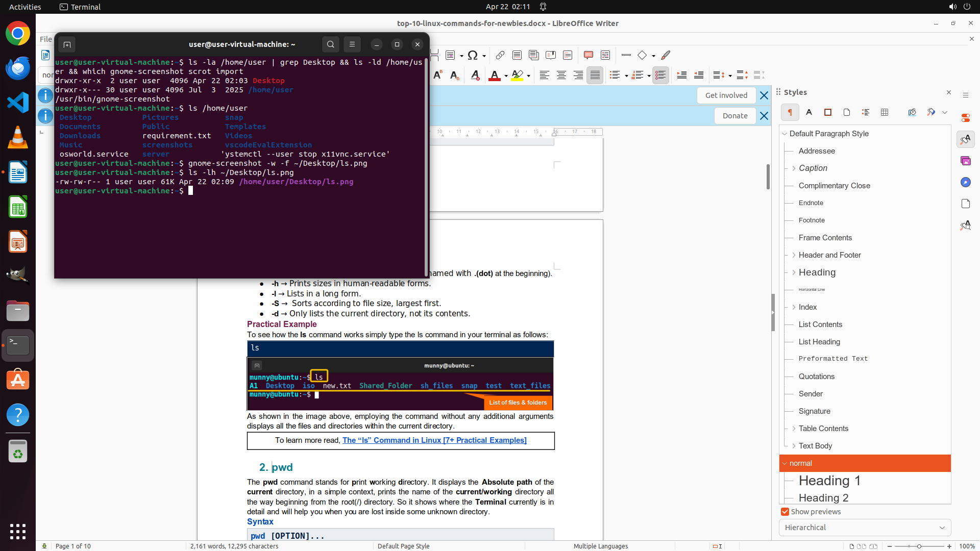This screenshot has height=551, width=980.
Task: Open the terminal hamburger menu
Action: 352,44
